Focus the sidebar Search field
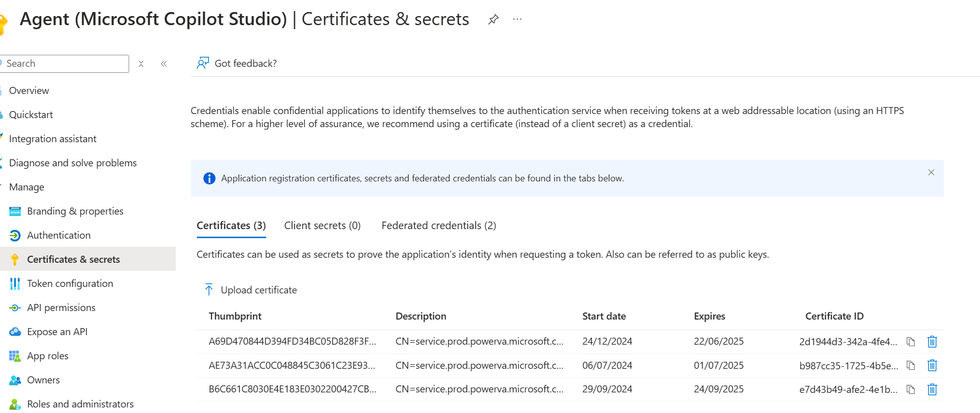This screenshot has height=413, width=980. tap(64, 64)
